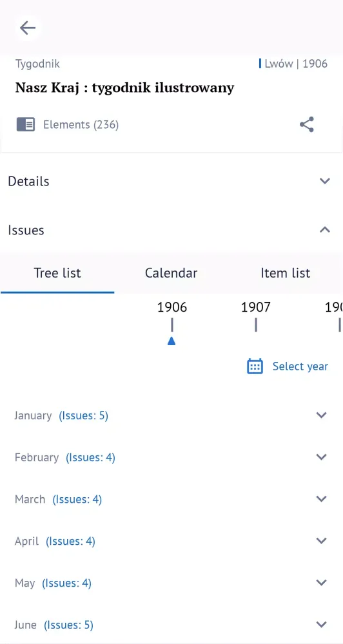Click the Select year link

[300, 366]
